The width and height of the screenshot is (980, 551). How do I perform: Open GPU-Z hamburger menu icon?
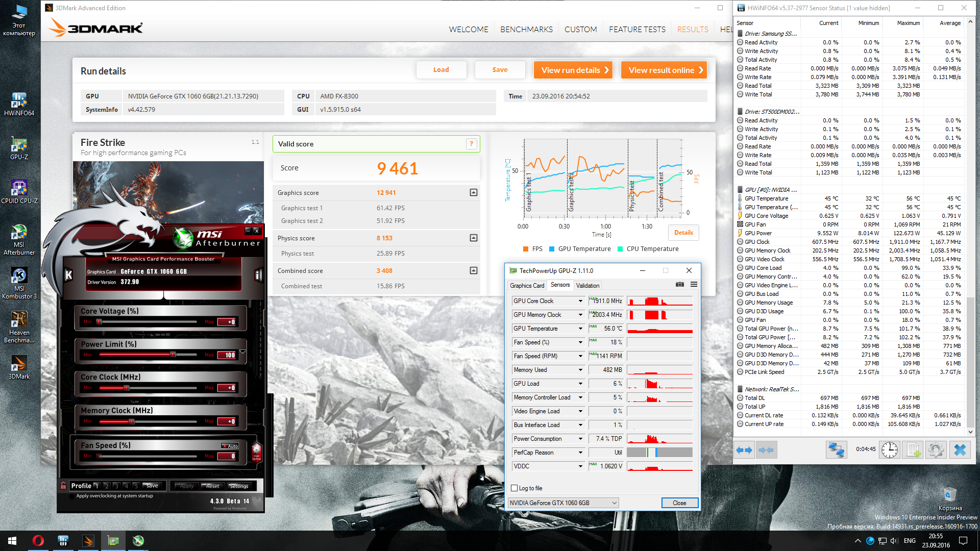coord(694,285)
